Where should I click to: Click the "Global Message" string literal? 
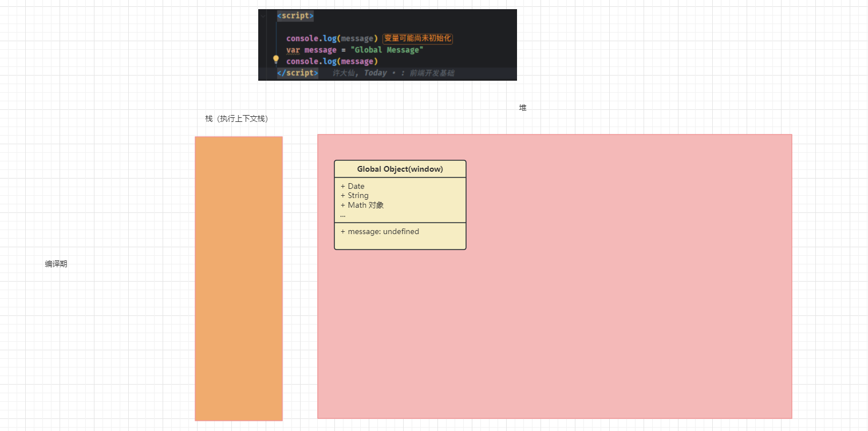click(386, 50)
